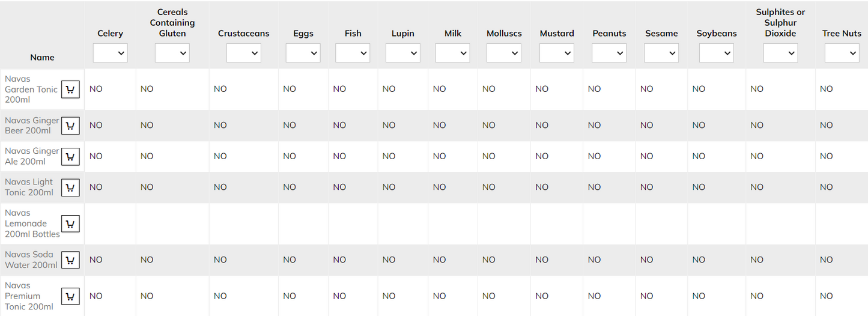Viewport: 868px width, 316px height.
Task: Add Navas Lemonade 200ml Bottles to cart
Action: [70, 223]
